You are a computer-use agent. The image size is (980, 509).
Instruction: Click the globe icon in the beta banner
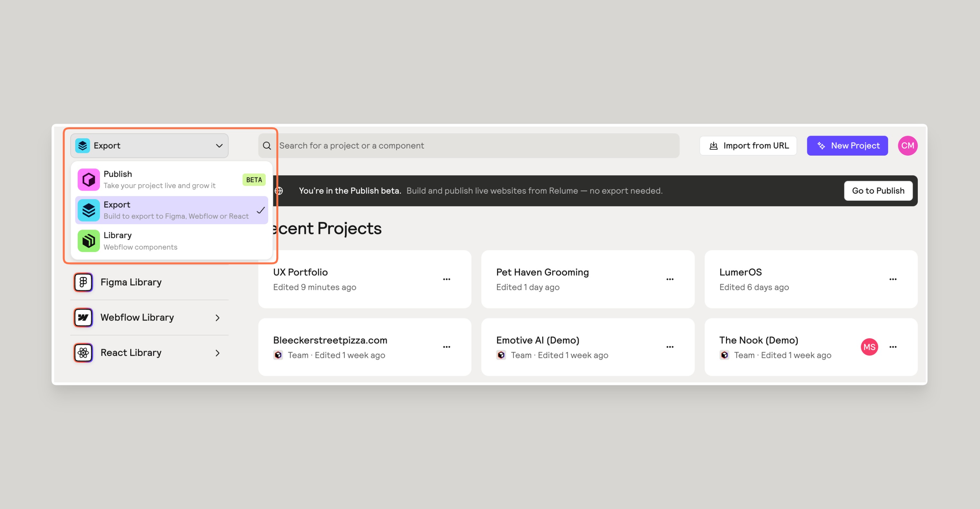click(279, 191)
